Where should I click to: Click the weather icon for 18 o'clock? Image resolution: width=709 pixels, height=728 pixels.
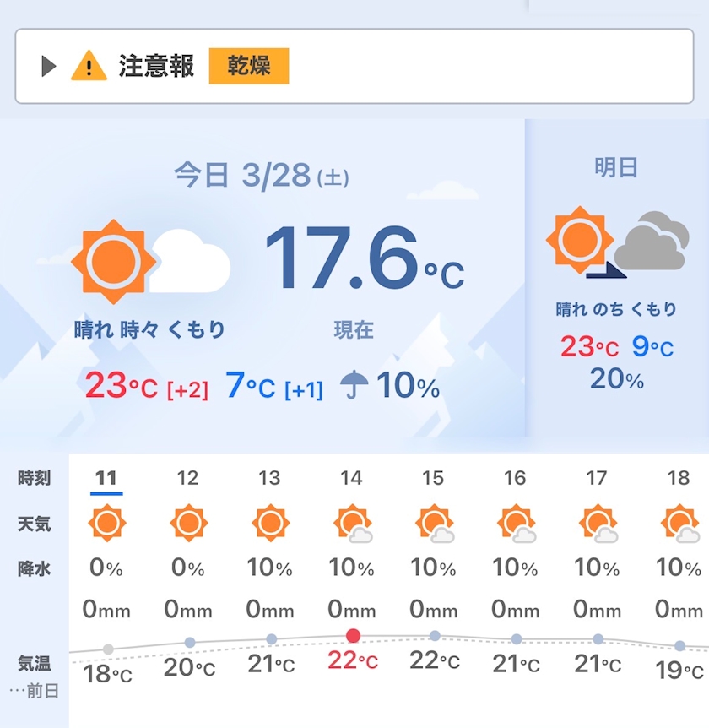[679, 524]
